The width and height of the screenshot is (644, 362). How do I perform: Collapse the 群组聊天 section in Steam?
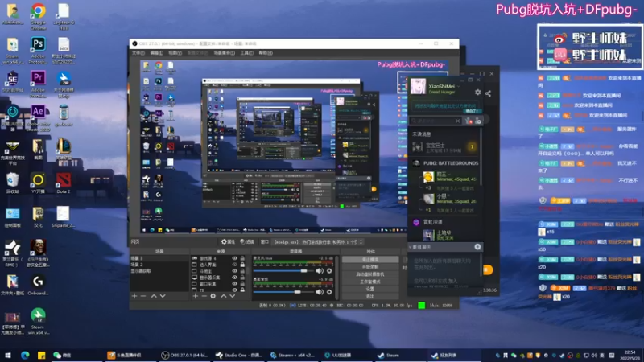pyautogui.click(x=410, y=247)
